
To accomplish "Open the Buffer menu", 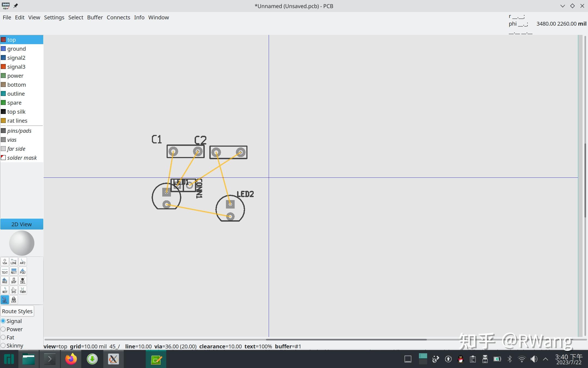I will [x=95, y=17].
